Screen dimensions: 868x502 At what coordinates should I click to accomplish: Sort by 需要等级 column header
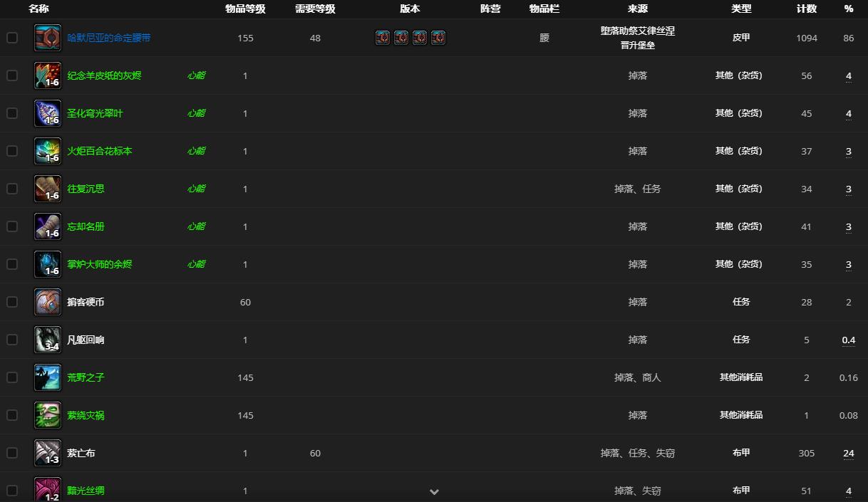(x=315, y=9)
